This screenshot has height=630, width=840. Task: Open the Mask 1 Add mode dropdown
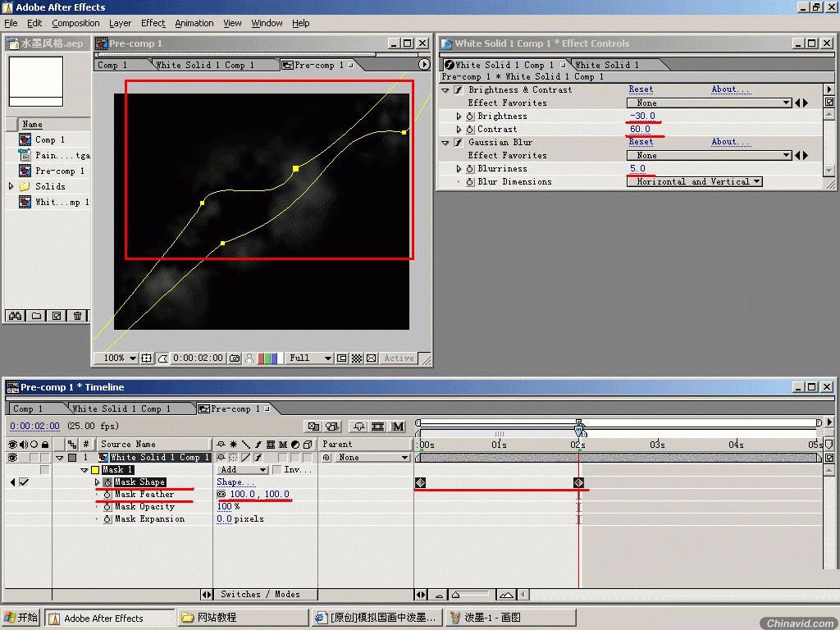242,470
